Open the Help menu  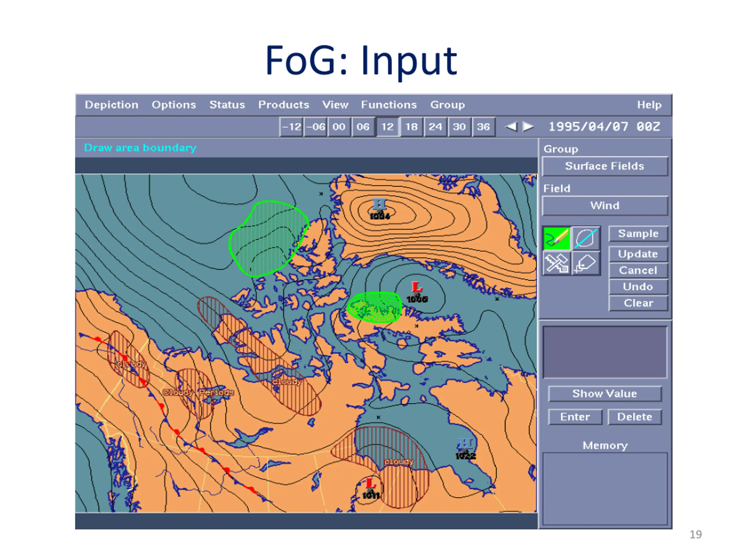(x=649, y=105)
